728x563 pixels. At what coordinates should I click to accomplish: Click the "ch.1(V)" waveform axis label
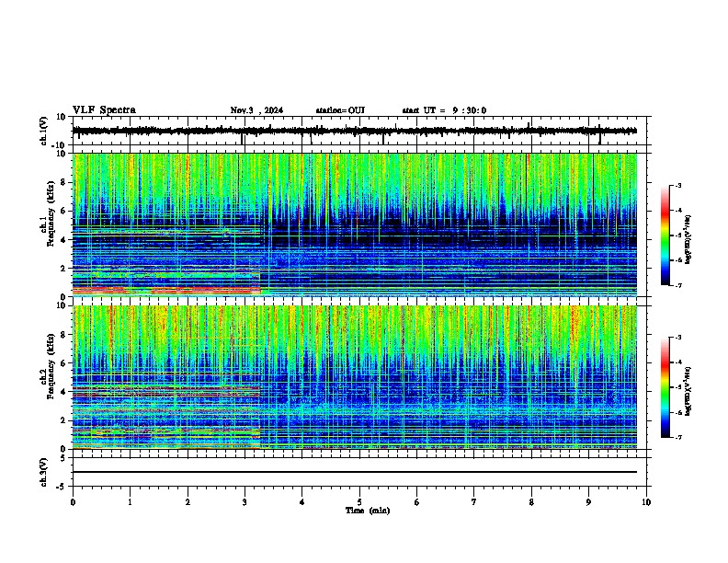click(44, 131)
